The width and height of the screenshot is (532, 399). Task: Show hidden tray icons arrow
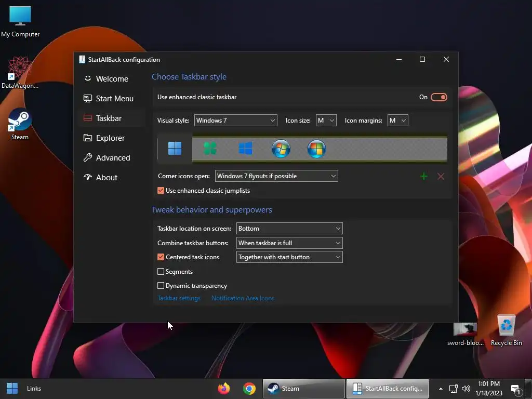pos(441,389)
